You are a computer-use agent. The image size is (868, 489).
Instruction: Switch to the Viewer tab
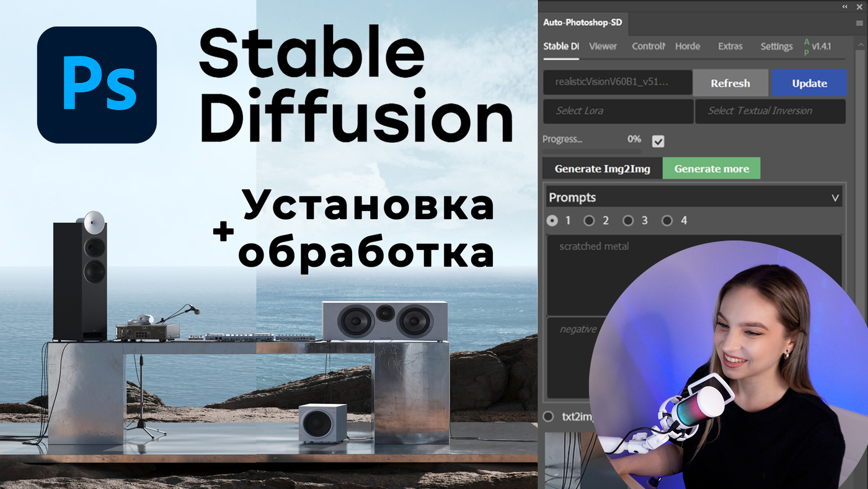603,46
